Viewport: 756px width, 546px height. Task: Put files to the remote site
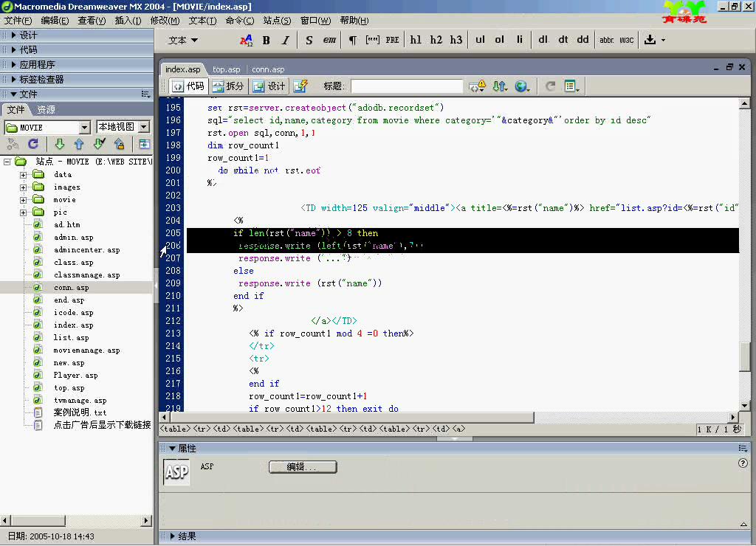click(79, 144)
